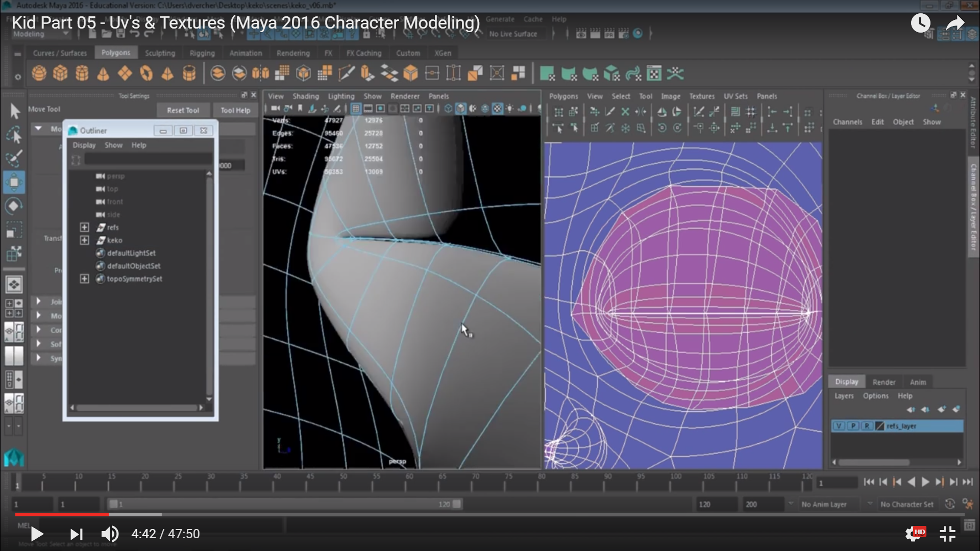
Task: Create a polygon cylinder from the shelf
Action: [82, 73]
